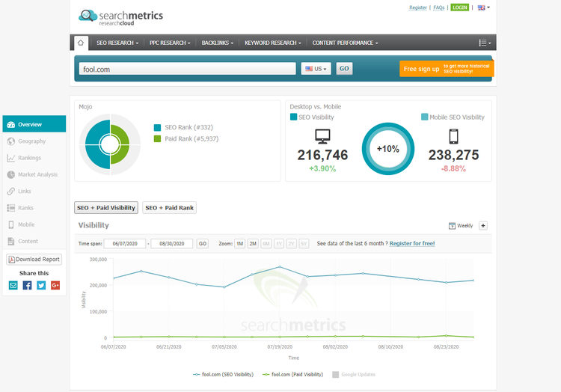Open the FAQs link
Viewport: 561px width, 392px height.
438,7
